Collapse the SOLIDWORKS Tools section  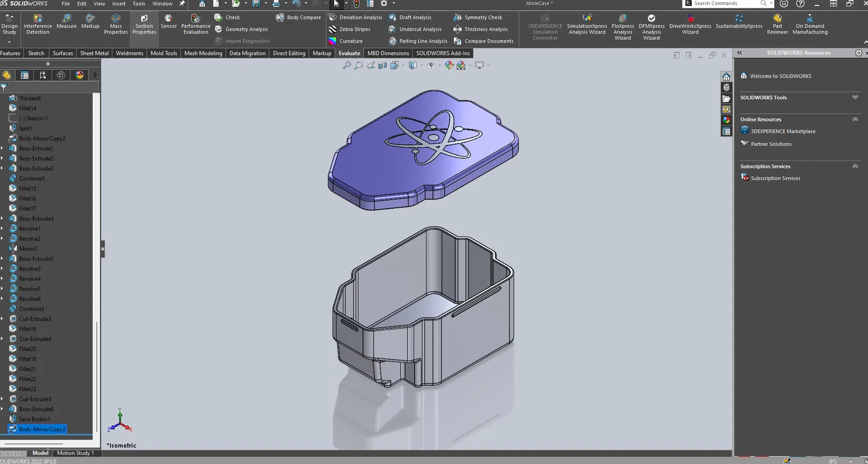(x=855, y=98)
